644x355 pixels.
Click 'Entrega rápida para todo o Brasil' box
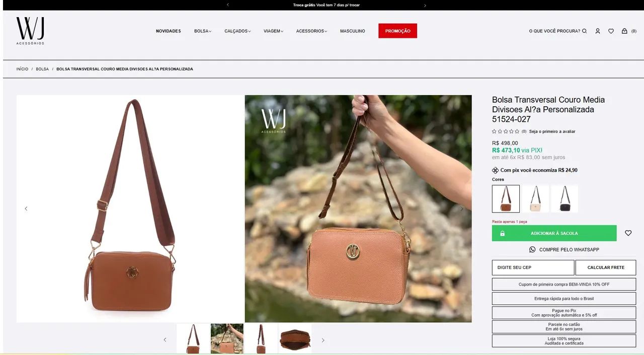point(564,299)
